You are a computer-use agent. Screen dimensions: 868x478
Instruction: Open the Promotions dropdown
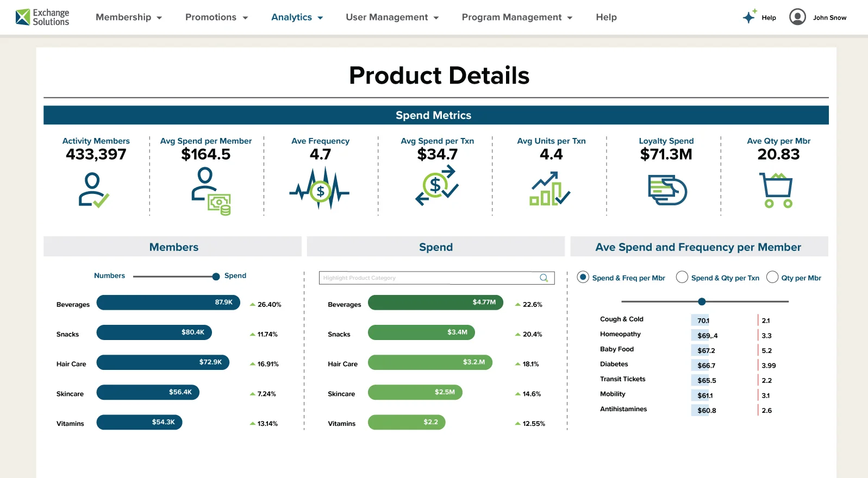tap(216, 17)
